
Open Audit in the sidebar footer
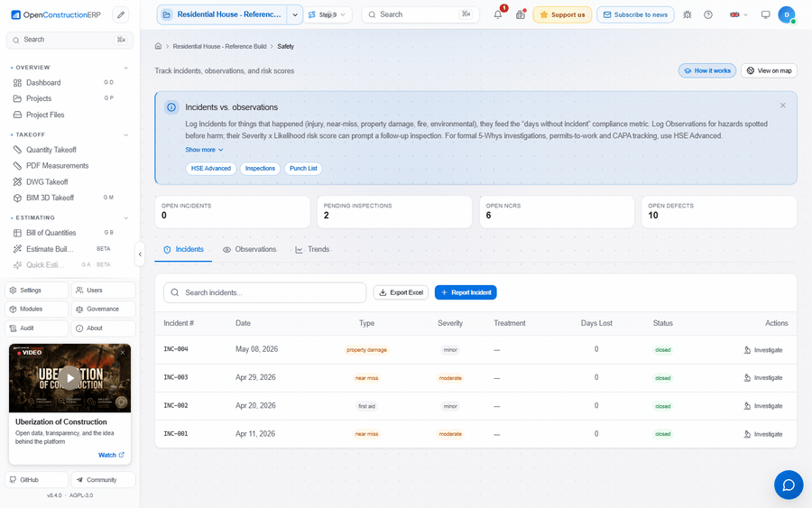point(37,328)
